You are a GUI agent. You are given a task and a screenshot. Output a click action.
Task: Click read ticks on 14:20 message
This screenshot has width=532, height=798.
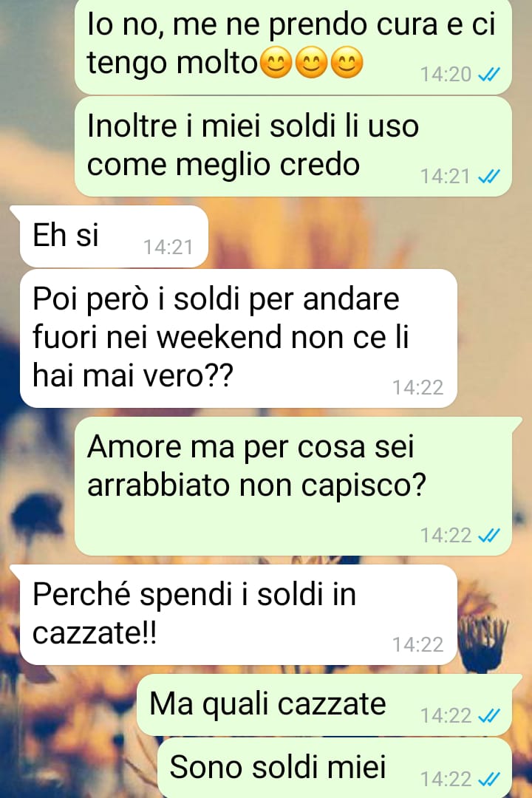[x=489, y=75]
